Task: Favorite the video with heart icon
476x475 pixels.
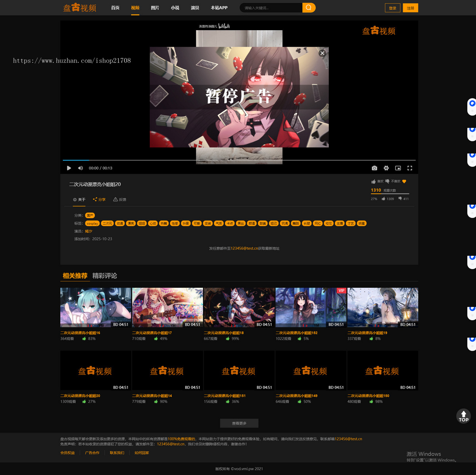Action: tap(404, 181)
